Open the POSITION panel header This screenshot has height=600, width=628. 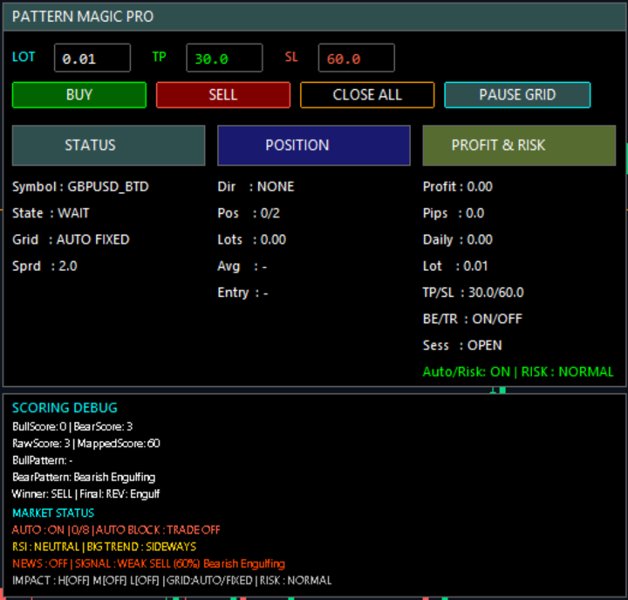tap(314, 145)
